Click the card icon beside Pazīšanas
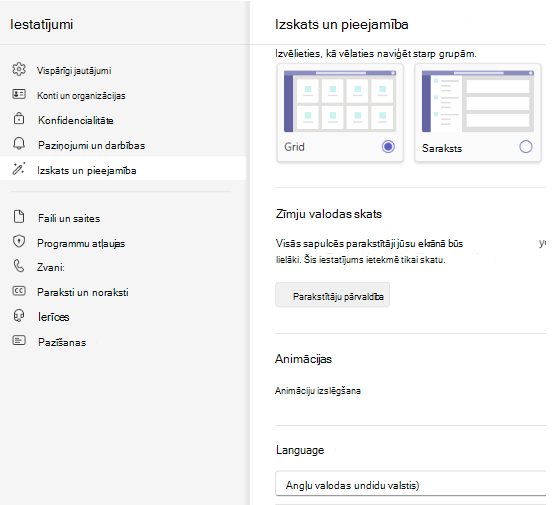 (x=19, y=340)
